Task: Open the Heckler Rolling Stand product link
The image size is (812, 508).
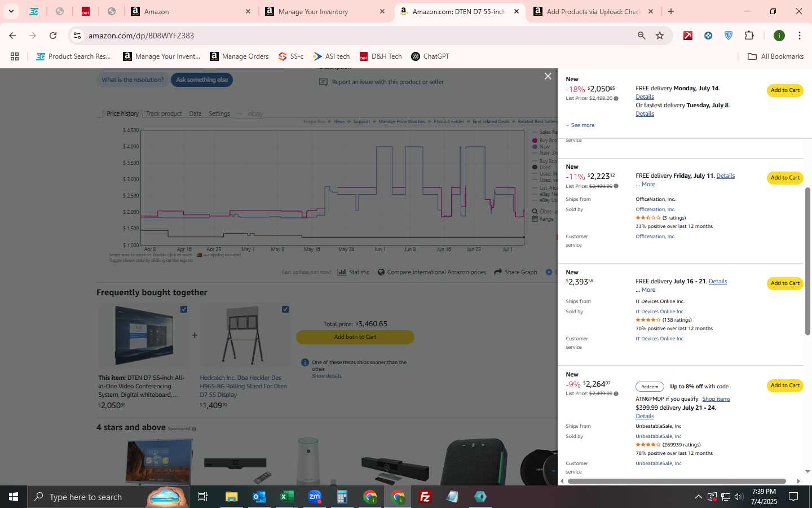Action: point(243,386)
